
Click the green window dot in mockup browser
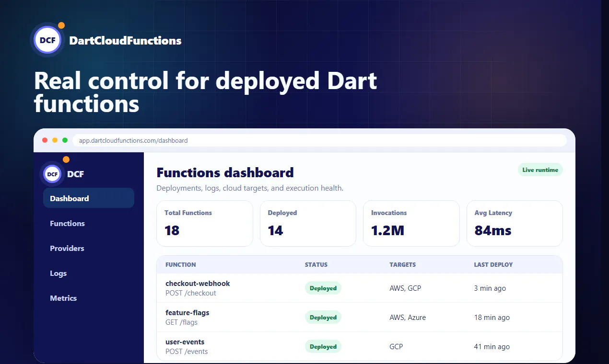tap(65, 140)
